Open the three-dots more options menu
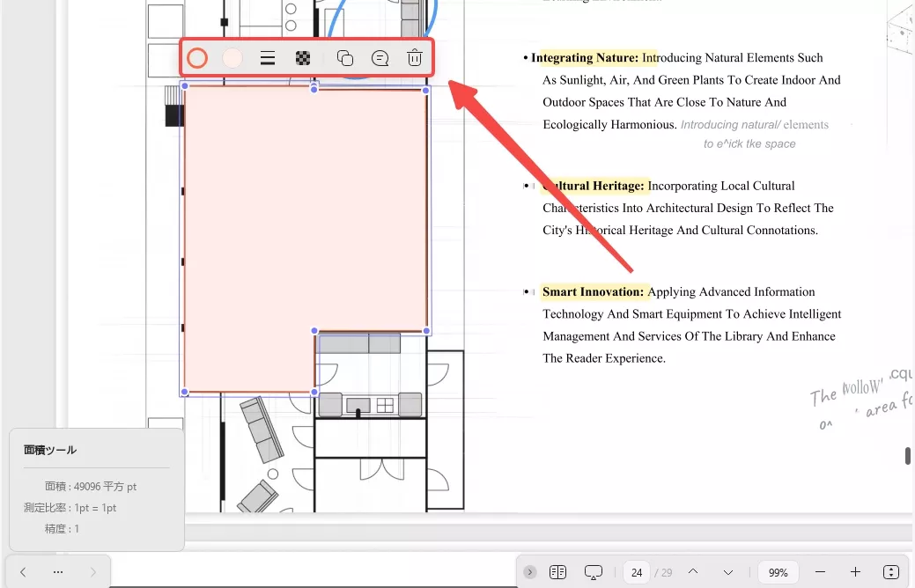 (58, 572)
